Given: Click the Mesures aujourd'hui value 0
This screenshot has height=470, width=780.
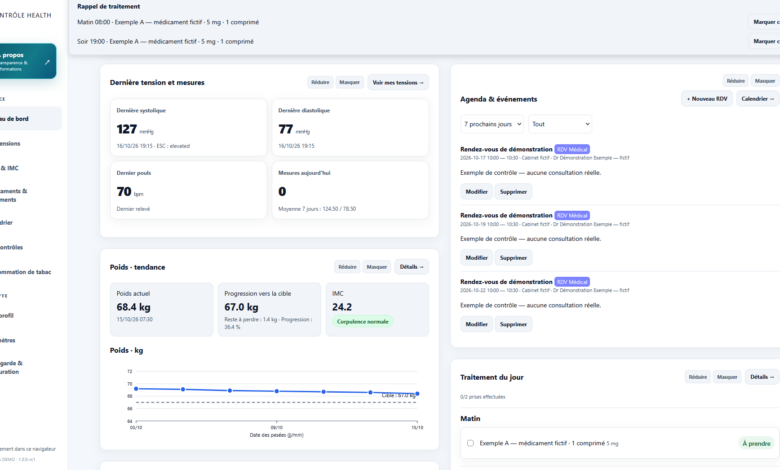Looking at the screenshot, I should click(282, 191).
